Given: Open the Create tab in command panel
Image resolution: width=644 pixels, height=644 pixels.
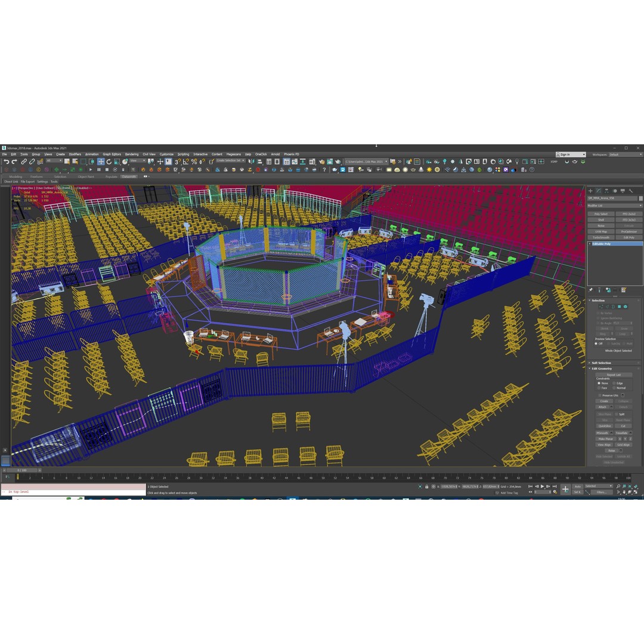Looking at the screenshot, I should [590, 191].
